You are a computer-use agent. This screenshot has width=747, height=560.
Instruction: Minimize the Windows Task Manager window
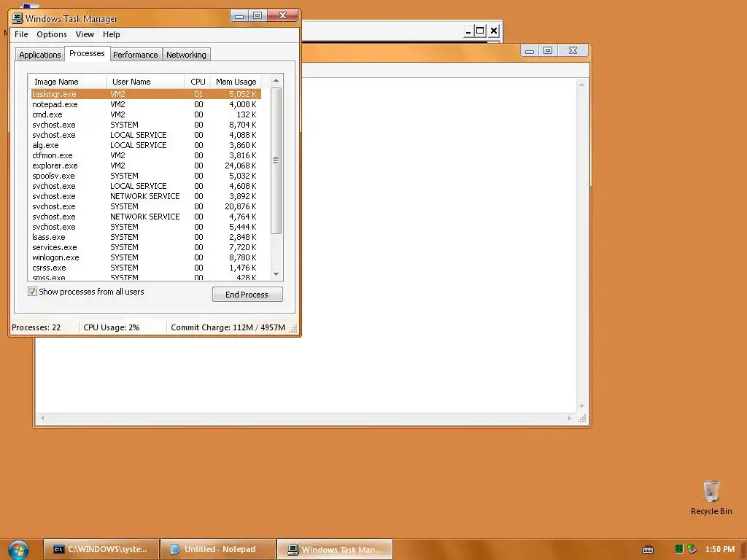(239, 16)
